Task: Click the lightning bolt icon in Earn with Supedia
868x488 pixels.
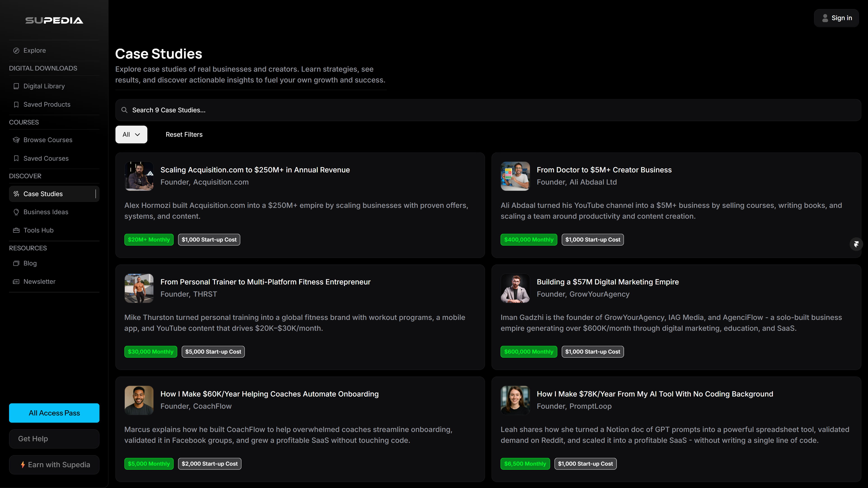Action: click(x=23, y=465)
